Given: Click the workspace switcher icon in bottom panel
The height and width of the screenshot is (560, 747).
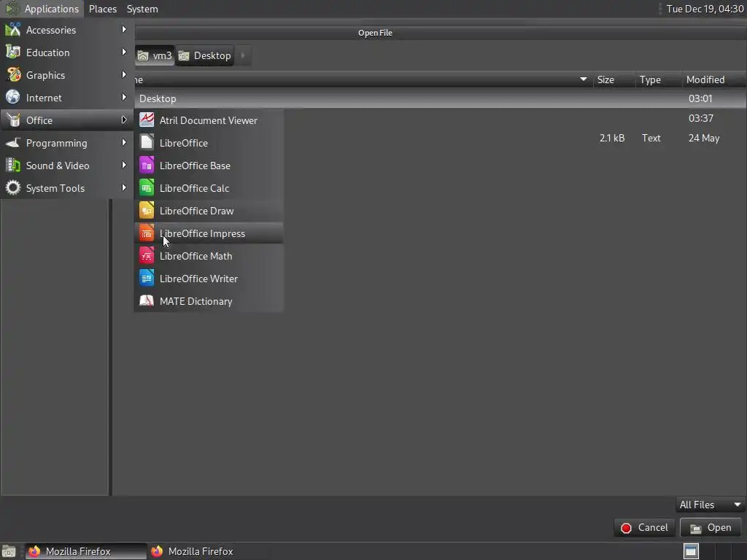Looking at the screenshot, I should (691, 551).
